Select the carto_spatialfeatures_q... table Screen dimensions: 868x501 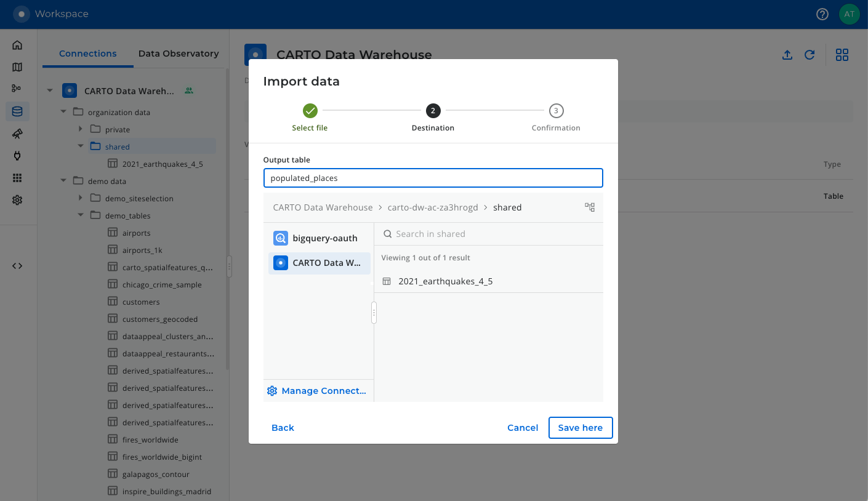(x=167, y=267)
